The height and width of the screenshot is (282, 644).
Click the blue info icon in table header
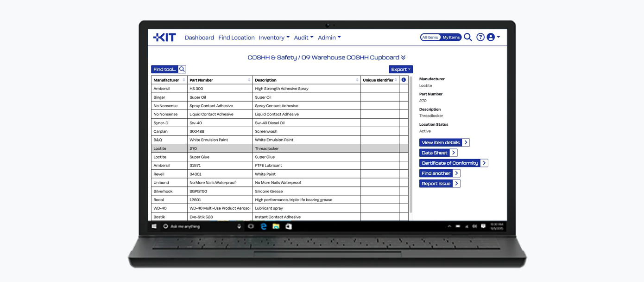(404, 80)
